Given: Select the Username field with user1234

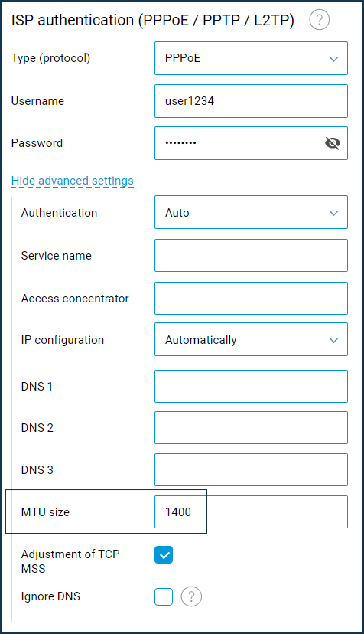Looking at the screenshot, I should tap(251, 101).
